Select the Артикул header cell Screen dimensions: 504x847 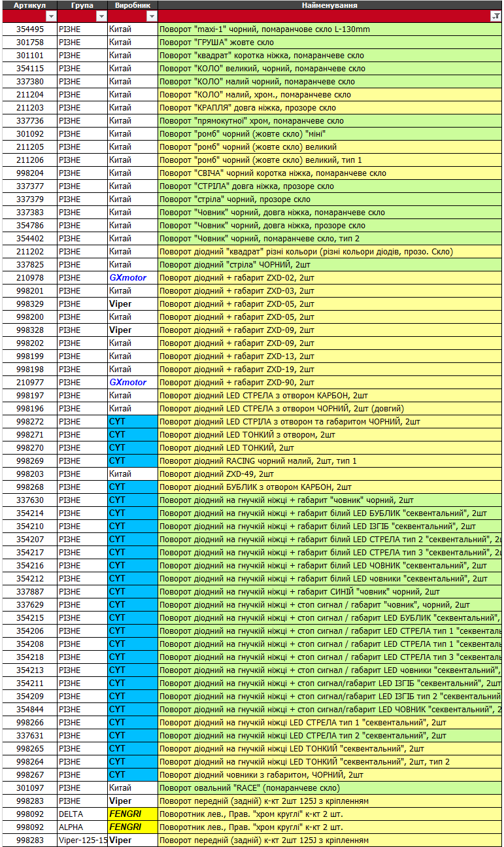(29, 5)
